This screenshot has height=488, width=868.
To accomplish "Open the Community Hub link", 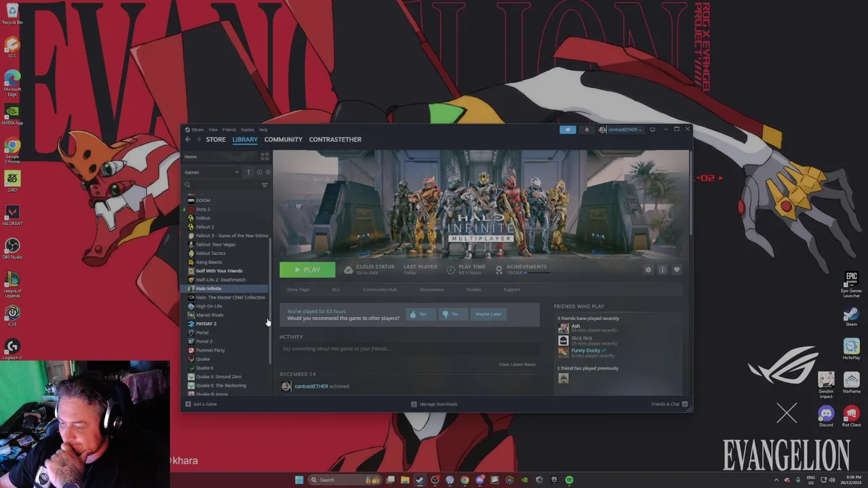I will [x=380, y=290].
